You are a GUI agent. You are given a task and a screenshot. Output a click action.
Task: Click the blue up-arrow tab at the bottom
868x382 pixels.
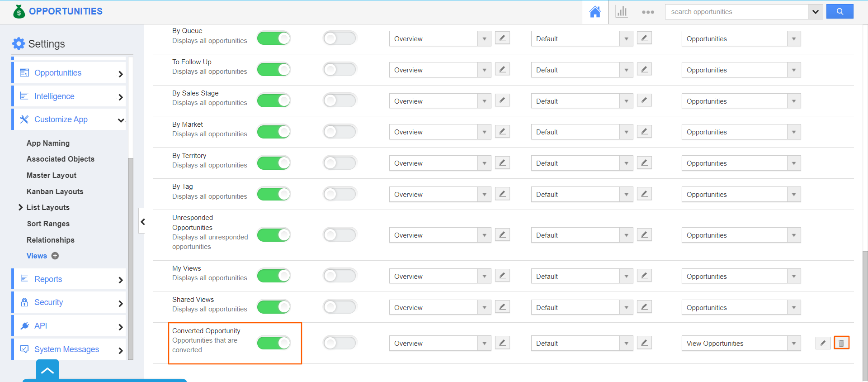tap(47, 370)
